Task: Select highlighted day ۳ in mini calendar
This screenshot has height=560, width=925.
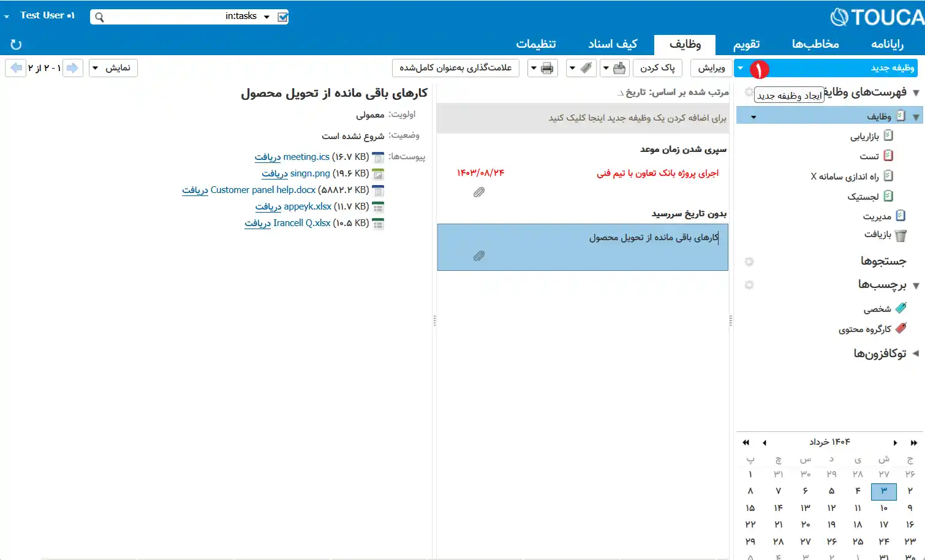Action: 883,491
